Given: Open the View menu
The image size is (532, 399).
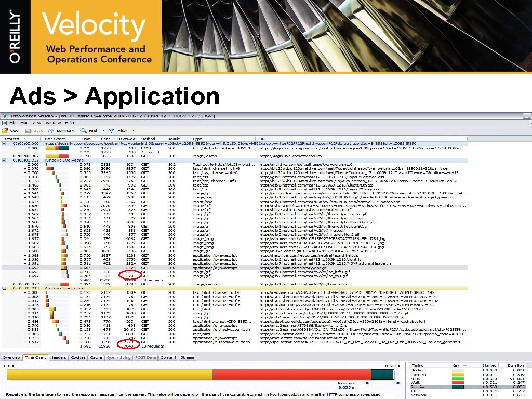Looking at the screenshot, I should 37,123.
